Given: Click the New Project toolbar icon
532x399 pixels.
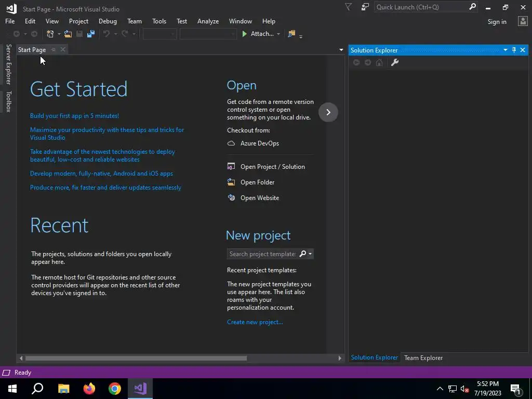Looking at the screenshot, I should (x=50, y=34).
